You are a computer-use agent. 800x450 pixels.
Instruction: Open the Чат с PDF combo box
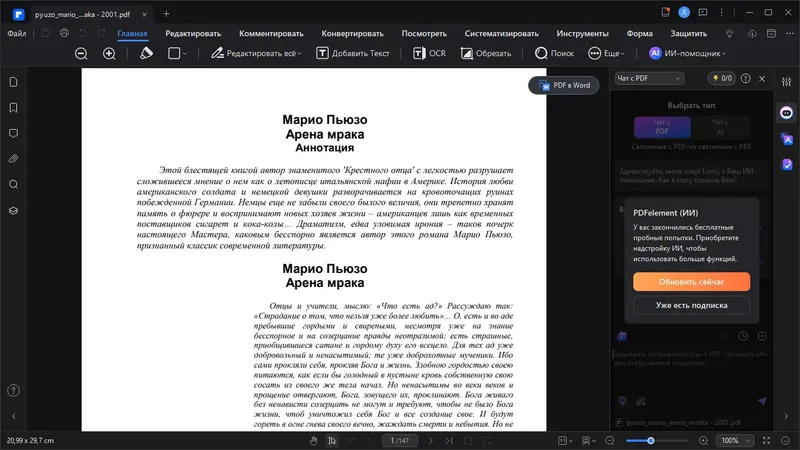pos(648,78)
